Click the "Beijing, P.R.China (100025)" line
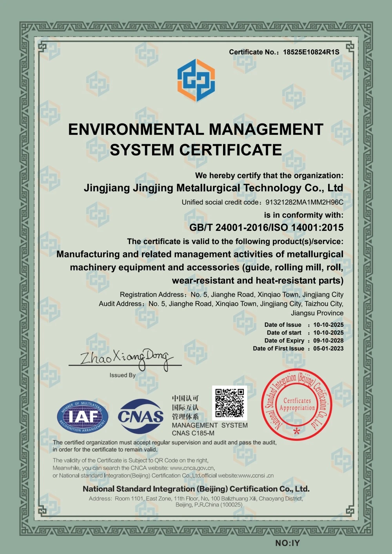The width and height of the screenshot is (392, 554). tap(209, 505)
